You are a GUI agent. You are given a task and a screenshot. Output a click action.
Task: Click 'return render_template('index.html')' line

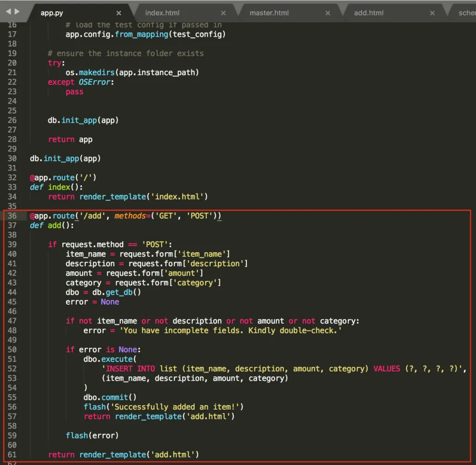128,196
